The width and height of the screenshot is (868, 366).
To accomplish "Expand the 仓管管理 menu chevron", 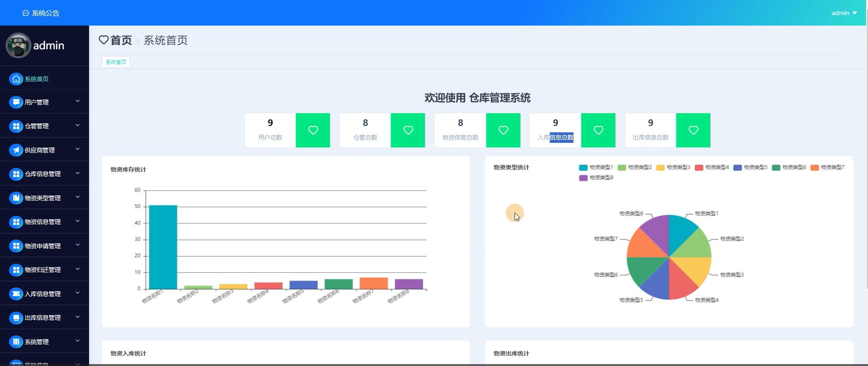I will [x=77, y=125].
